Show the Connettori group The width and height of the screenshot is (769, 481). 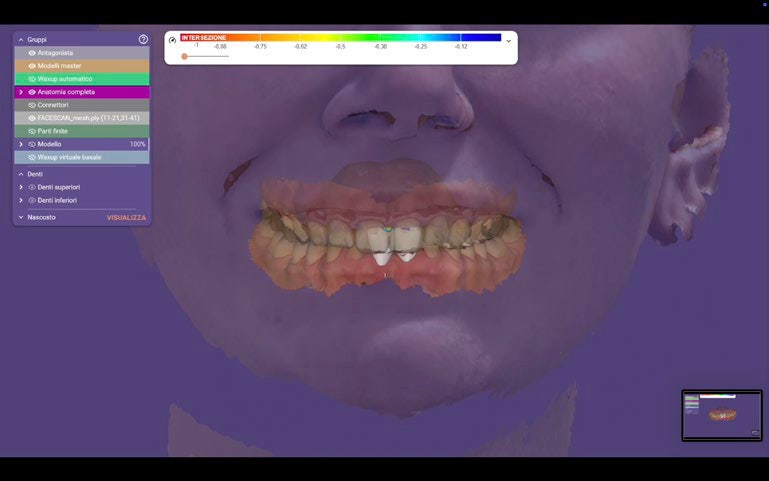(32, 105)
